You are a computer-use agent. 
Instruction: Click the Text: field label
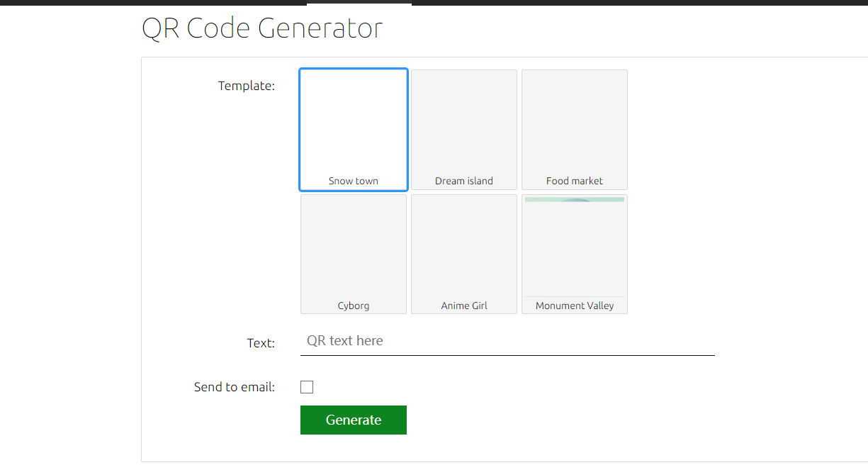coord(261,343)
